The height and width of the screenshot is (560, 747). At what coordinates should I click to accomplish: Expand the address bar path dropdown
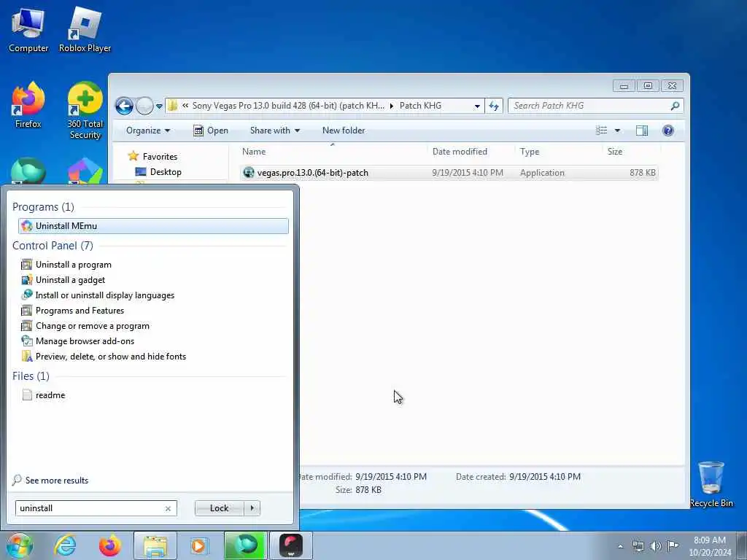click(477, 106)
